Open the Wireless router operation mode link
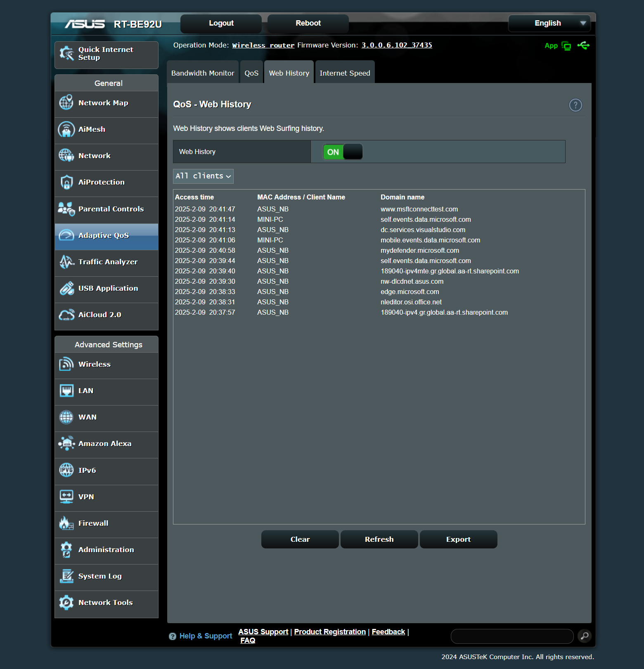 pos(263,45)
